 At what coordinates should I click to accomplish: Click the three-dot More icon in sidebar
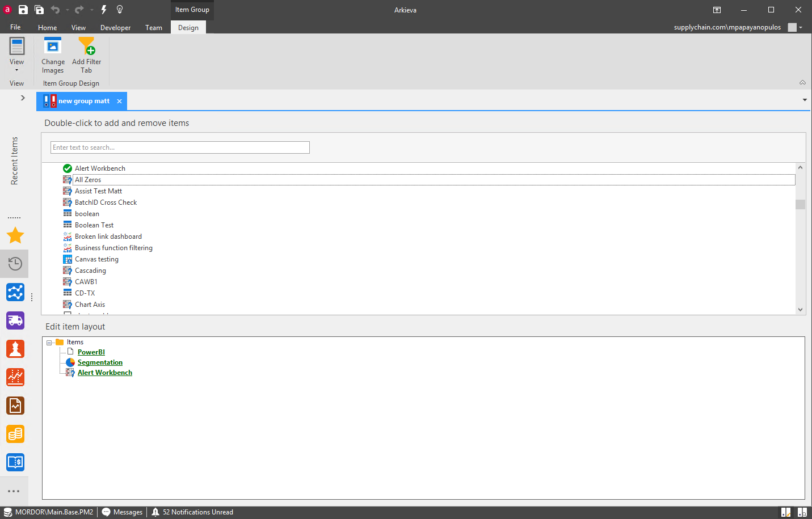click(14, 491)
